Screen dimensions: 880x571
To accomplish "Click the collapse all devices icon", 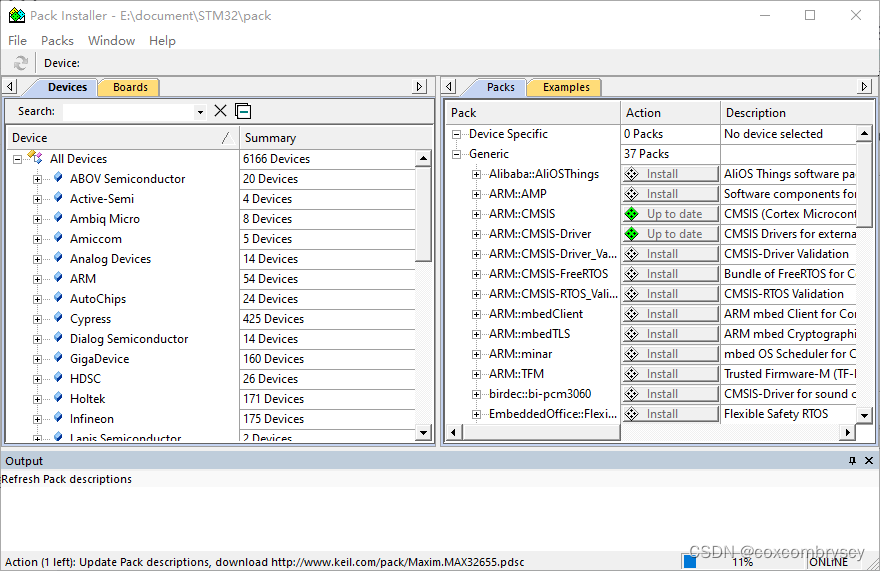I will click(243, 111).
